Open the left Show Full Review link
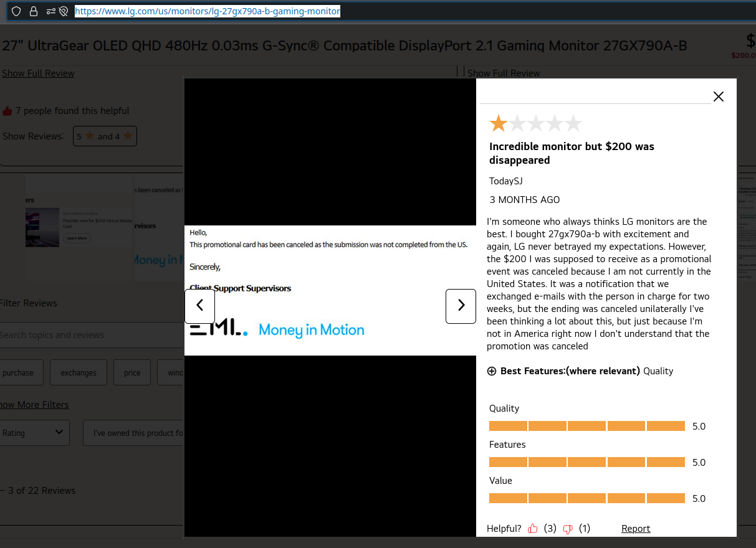This screenshot has width=756, height=548. click(38, 73)
